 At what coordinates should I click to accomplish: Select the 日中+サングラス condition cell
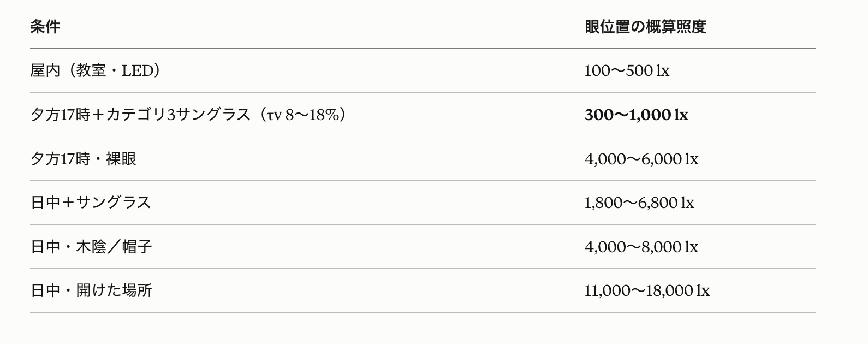(91, 203)
